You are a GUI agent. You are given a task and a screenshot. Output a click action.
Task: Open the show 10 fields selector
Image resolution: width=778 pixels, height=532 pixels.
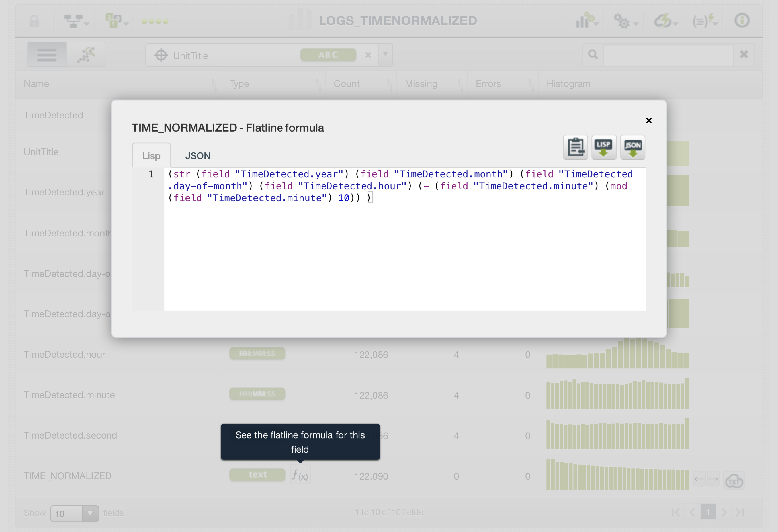[x=74, y=513]
